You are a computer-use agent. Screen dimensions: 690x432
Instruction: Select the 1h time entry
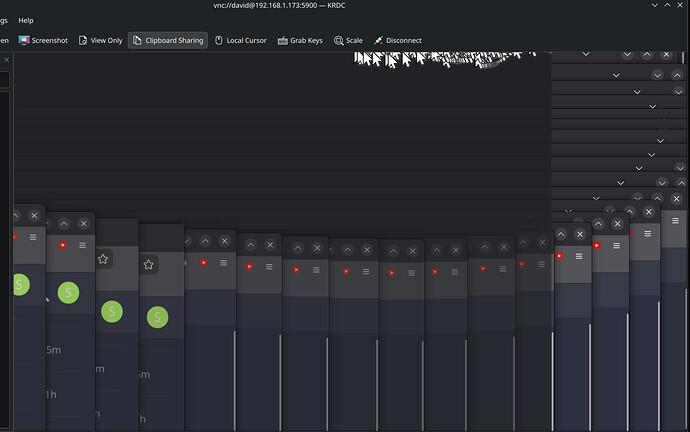[50, 393]
